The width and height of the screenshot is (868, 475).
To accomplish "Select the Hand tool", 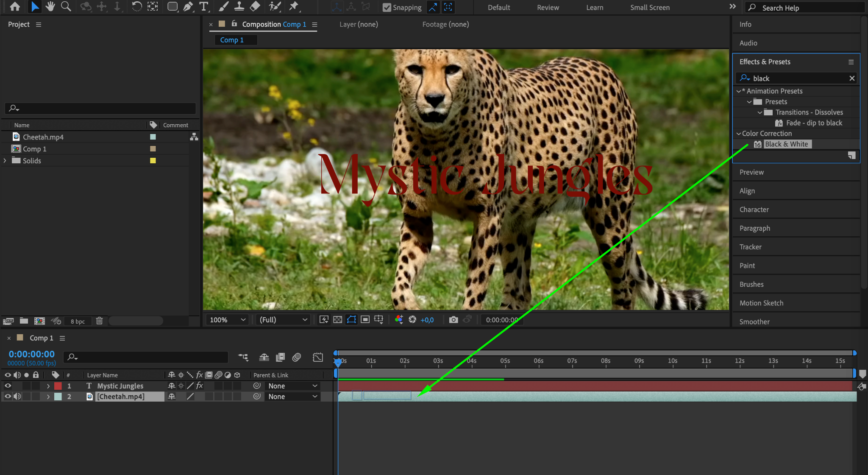I will click(x=50, y=6).
